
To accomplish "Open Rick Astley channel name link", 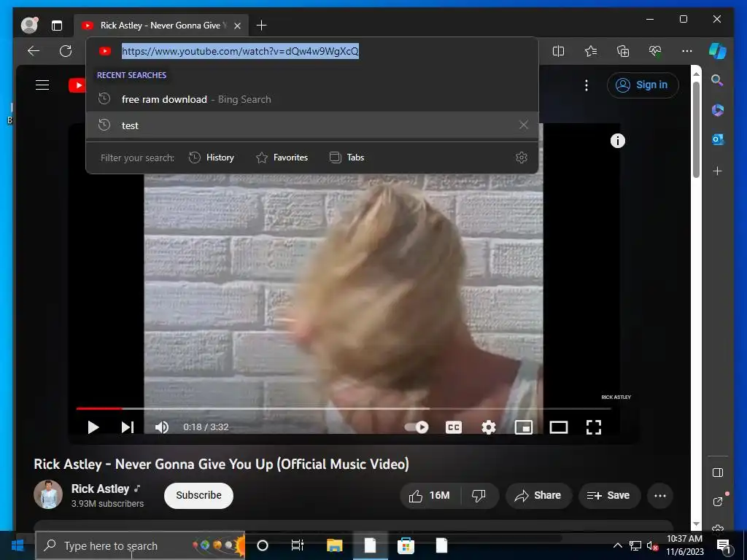I will [x=100, y=489].
